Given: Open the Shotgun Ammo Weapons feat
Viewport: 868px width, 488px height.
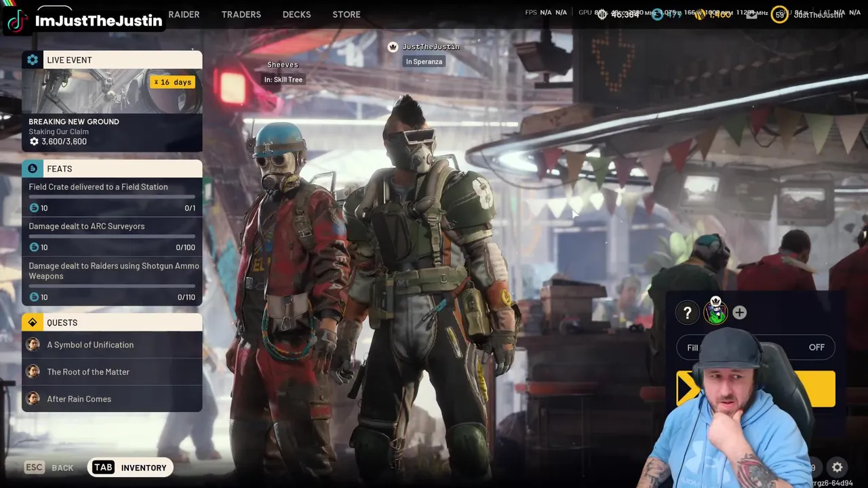Looking at the screenshot, I should coord(112,281).
